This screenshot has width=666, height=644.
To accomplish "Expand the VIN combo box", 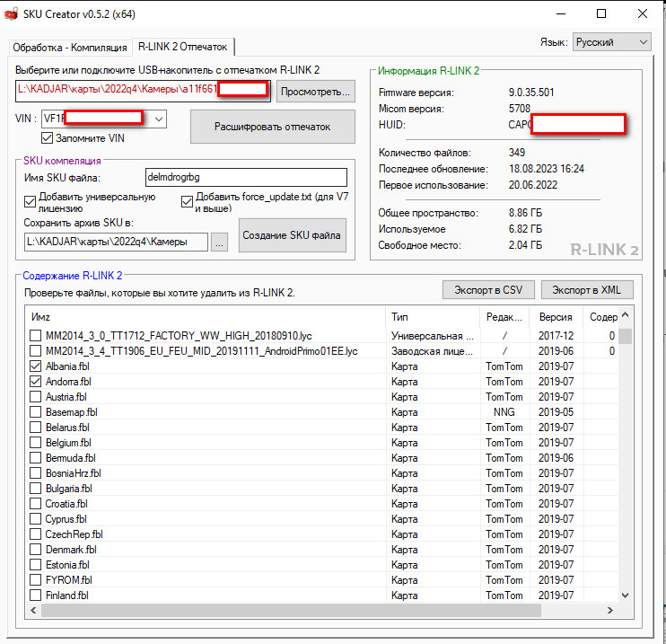I will coord(159,119).
